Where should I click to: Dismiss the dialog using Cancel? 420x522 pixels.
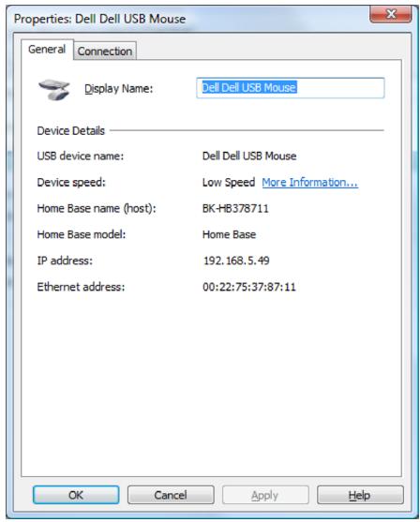coord(171,495)
